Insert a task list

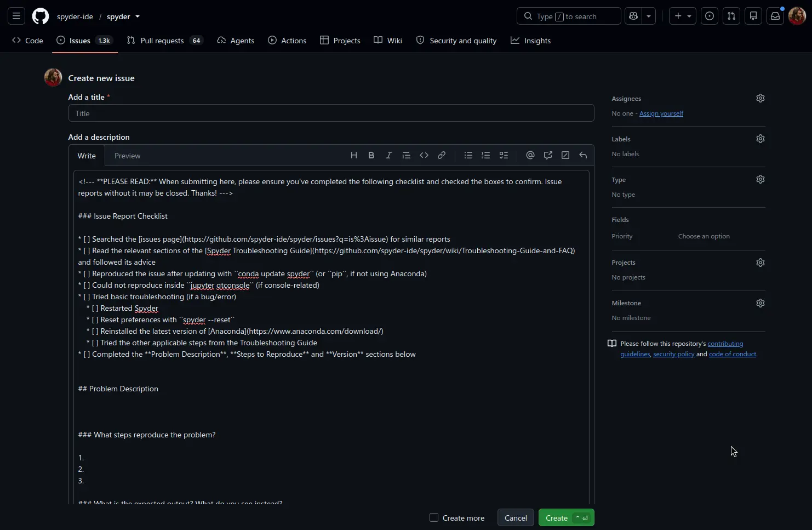coord(504,156)
